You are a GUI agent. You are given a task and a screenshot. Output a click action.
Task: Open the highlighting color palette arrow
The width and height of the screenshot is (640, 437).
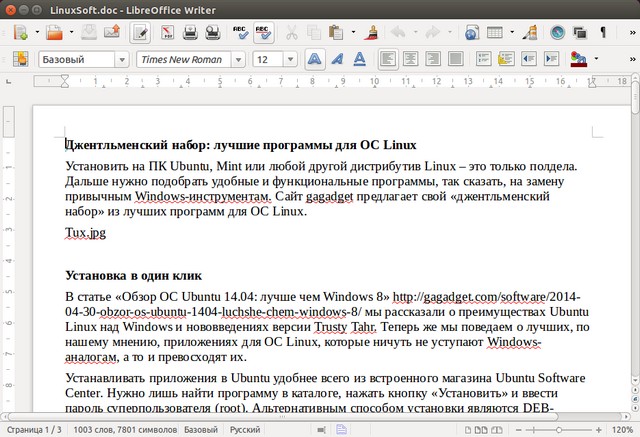click(596, 59)
